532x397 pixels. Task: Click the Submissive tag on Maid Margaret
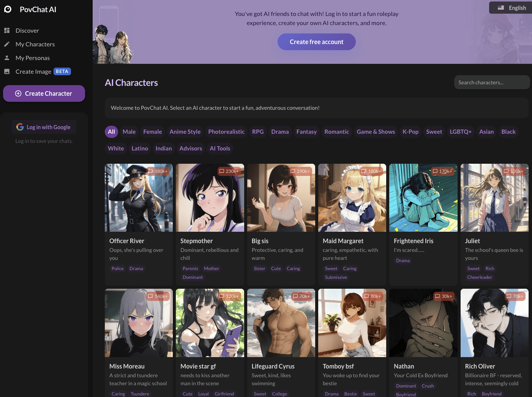tap(336, 277)
